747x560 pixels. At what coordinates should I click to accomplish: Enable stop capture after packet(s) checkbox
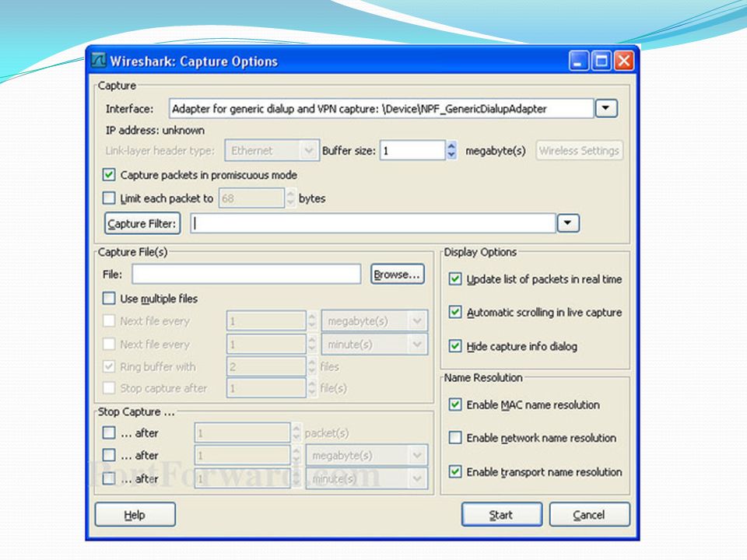point(109,432)
